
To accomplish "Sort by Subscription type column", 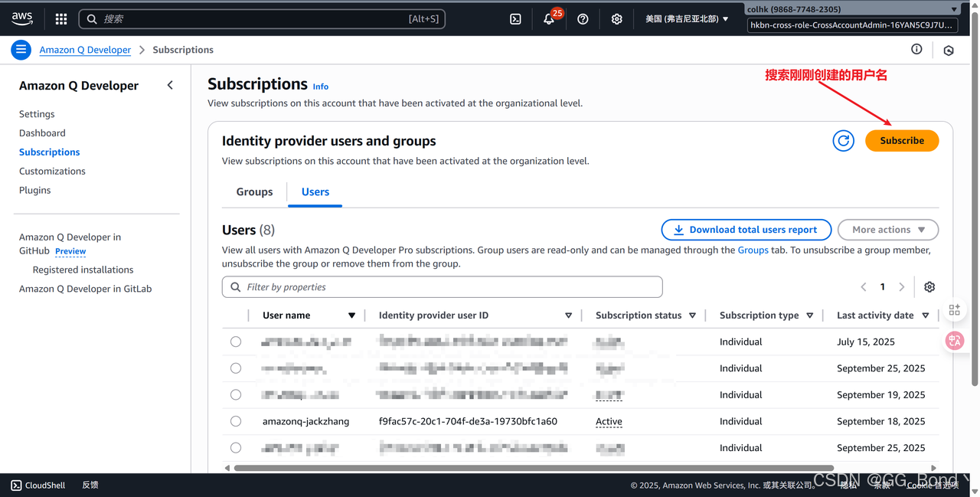I will pos(809,316).
